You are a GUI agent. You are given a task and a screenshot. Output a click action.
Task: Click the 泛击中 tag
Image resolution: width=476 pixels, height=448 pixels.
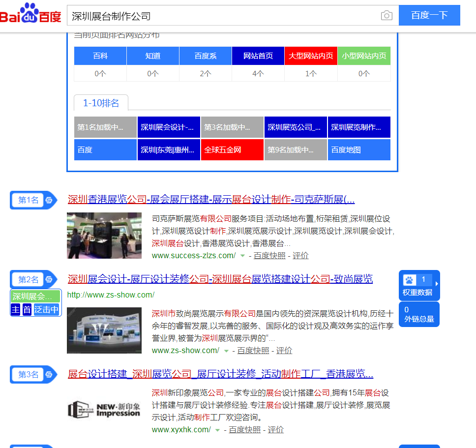click(x=46, y=310)
